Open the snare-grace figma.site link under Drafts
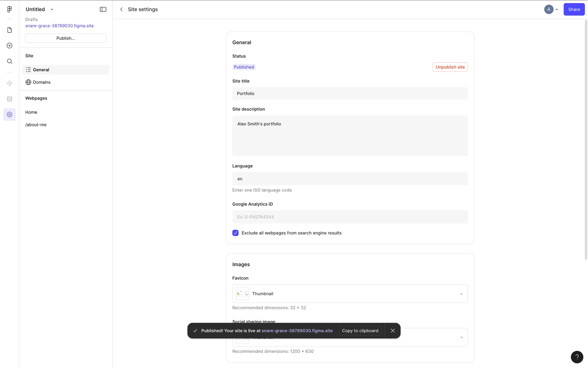 pyautogui.click(x=59, y=26)
